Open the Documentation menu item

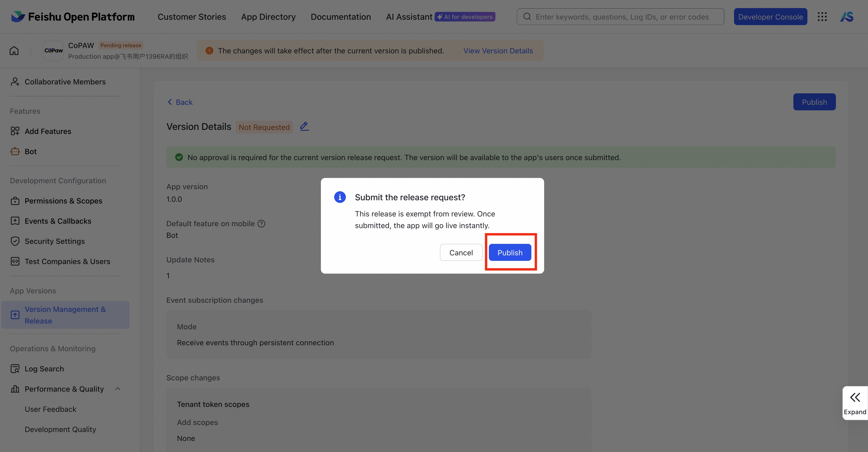(x=341, y=17)
